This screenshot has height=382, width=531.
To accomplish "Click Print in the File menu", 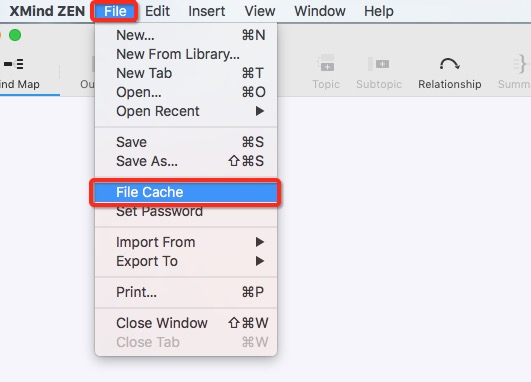I will point(186,292).
